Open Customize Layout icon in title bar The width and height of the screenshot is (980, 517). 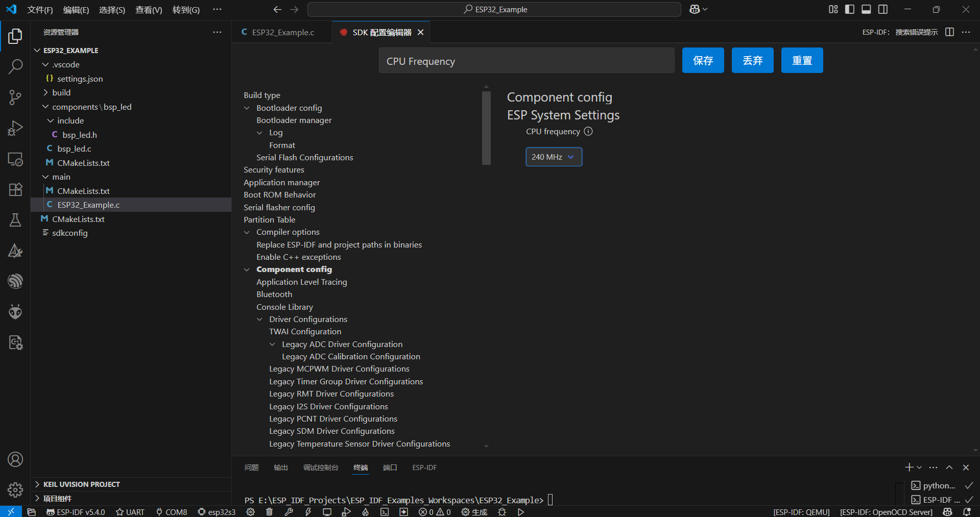pyautogui.click(x=833, y=9)
